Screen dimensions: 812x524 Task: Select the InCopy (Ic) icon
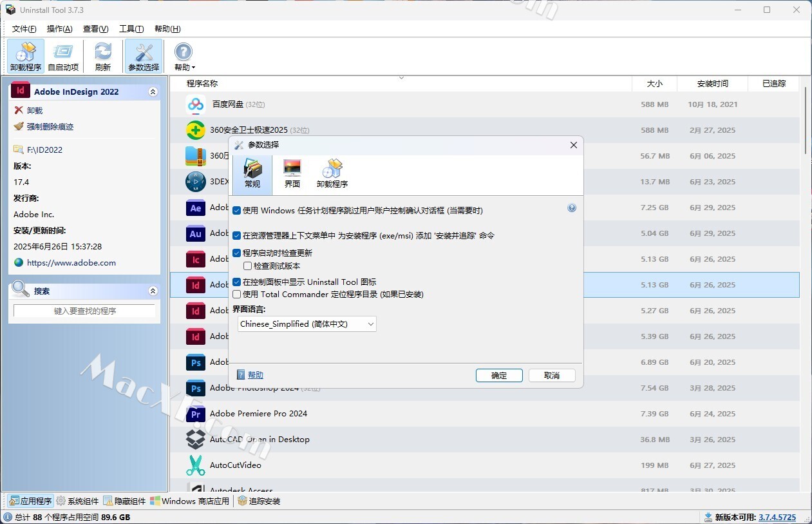tap(196, 259)
